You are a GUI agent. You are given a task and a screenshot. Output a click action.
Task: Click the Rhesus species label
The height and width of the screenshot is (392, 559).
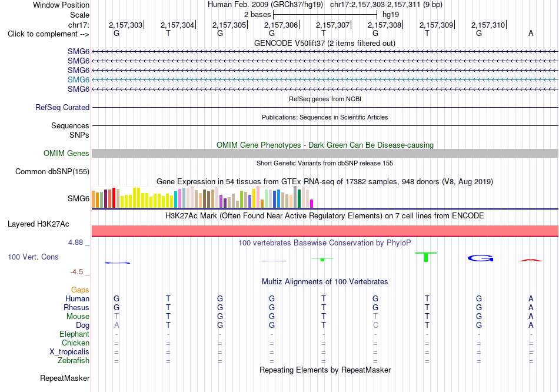tap(76, 307)
